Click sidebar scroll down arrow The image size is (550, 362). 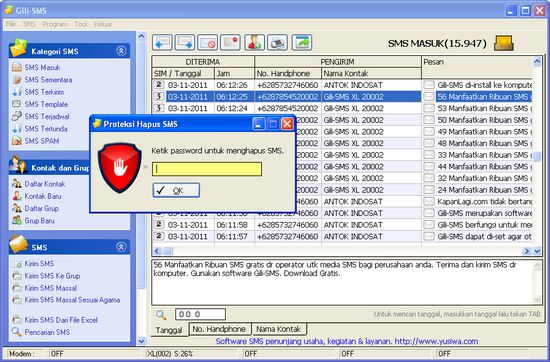click(141, 341)
